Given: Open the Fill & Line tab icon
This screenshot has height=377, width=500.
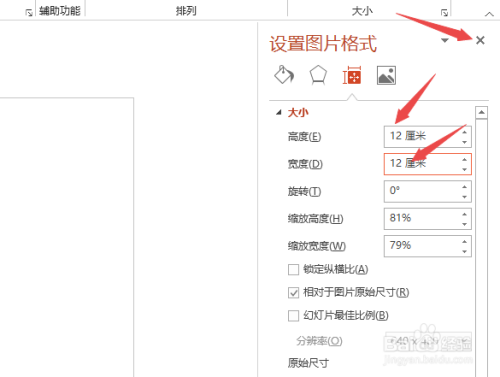Looking at the screenshot, I should 284,75.
